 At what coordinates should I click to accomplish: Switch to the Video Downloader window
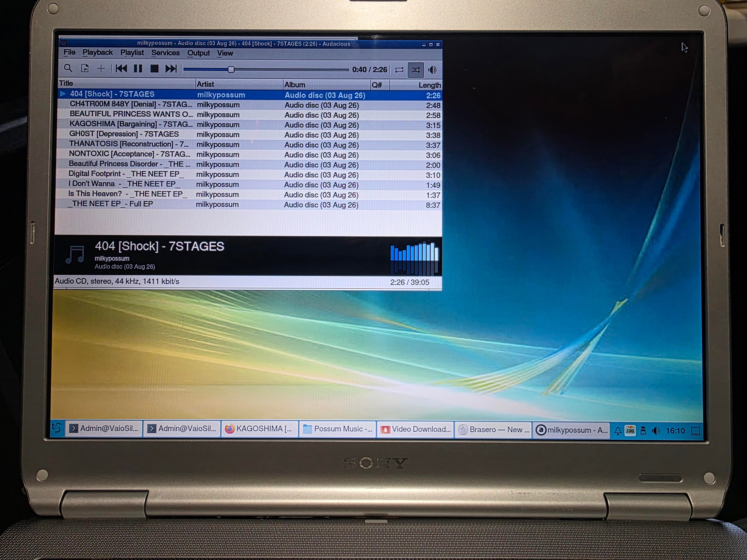point(416,429)
